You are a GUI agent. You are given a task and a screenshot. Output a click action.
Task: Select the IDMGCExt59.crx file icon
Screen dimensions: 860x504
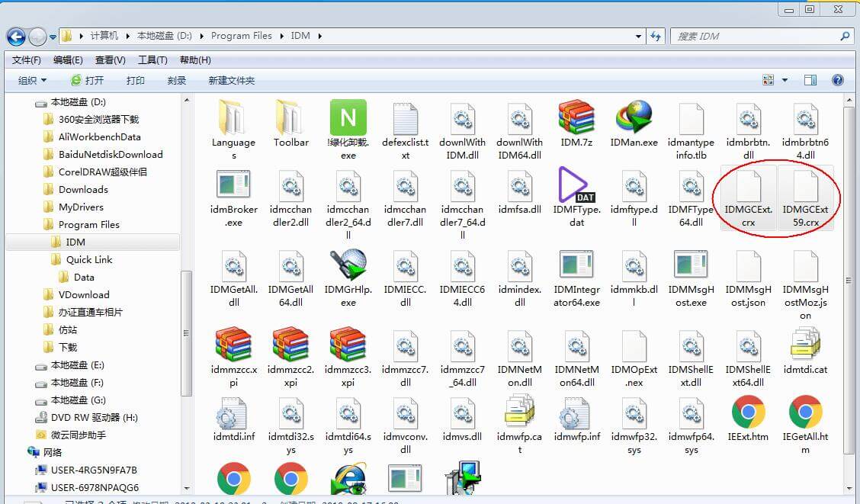click(x=805, y=185)
